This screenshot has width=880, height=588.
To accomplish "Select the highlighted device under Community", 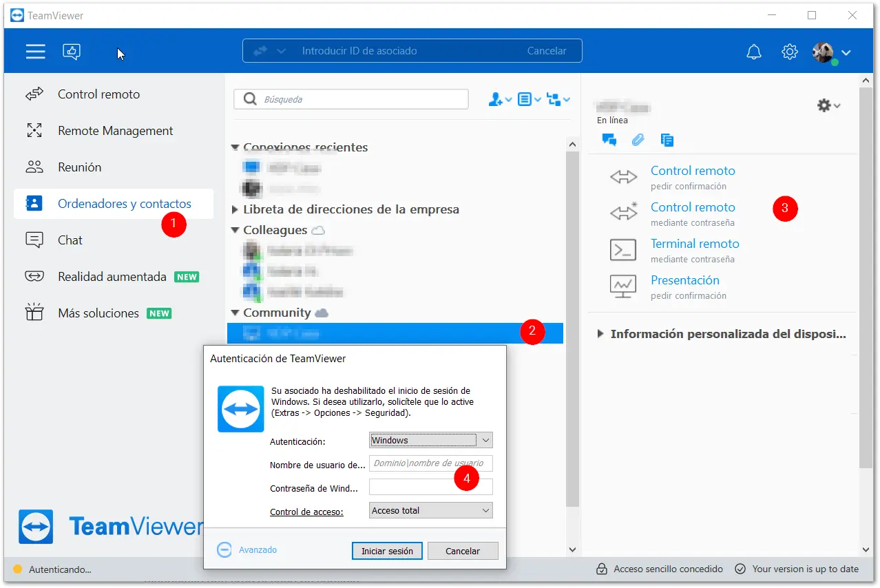I will (395, 333).
